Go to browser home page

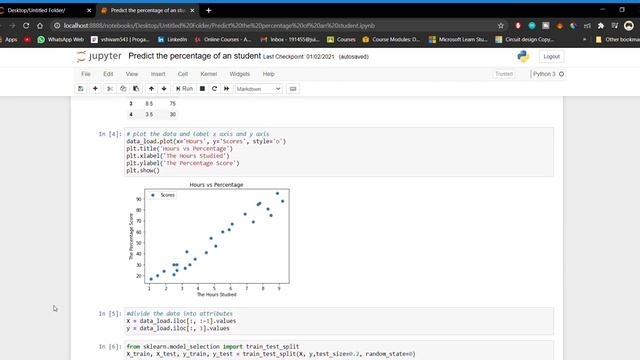40,25
